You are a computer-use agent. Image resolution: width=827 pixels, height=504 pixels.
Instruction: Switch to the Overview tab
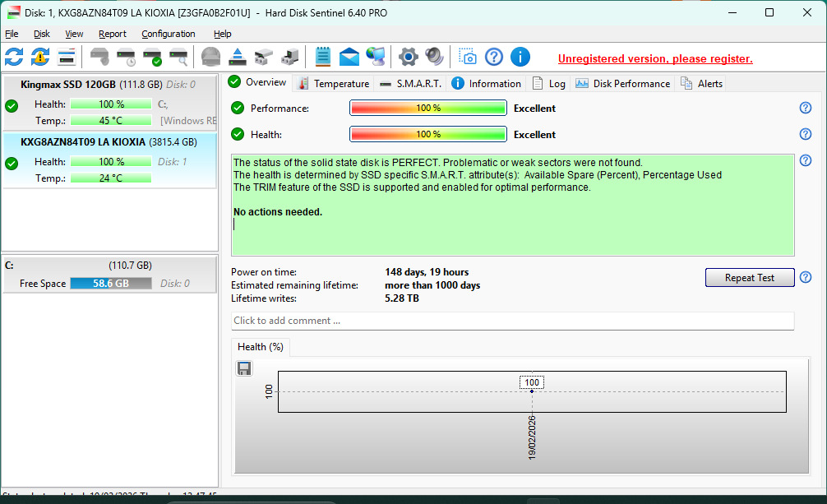point(258,82)
